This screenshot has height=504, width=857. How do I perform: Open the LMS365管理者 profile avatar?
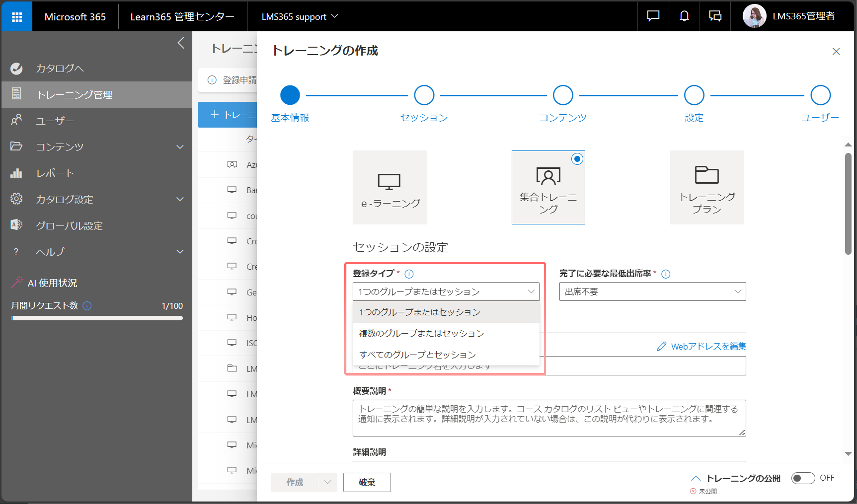754,16
